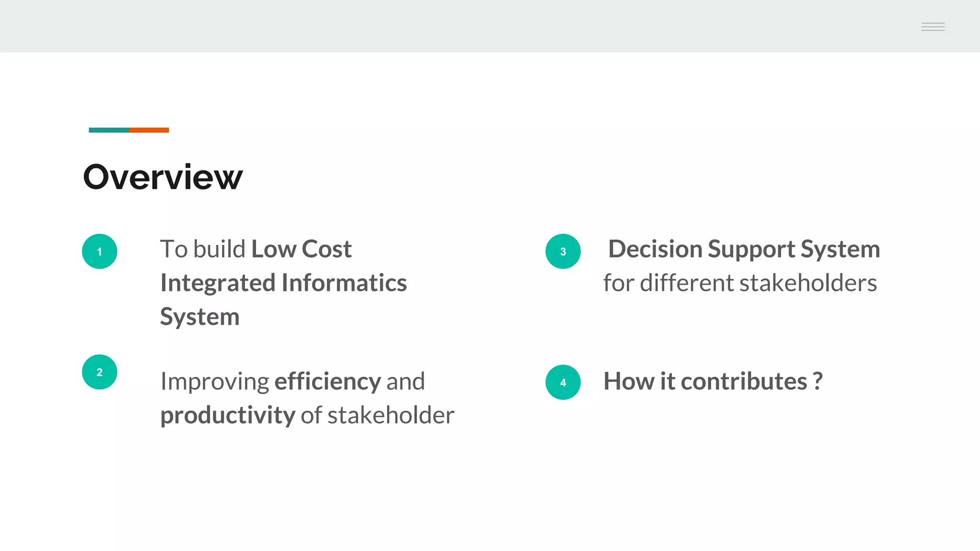Click the numbered circle 4 icon
This screenshot has height=551, width=980.
(x=563, y=382)
